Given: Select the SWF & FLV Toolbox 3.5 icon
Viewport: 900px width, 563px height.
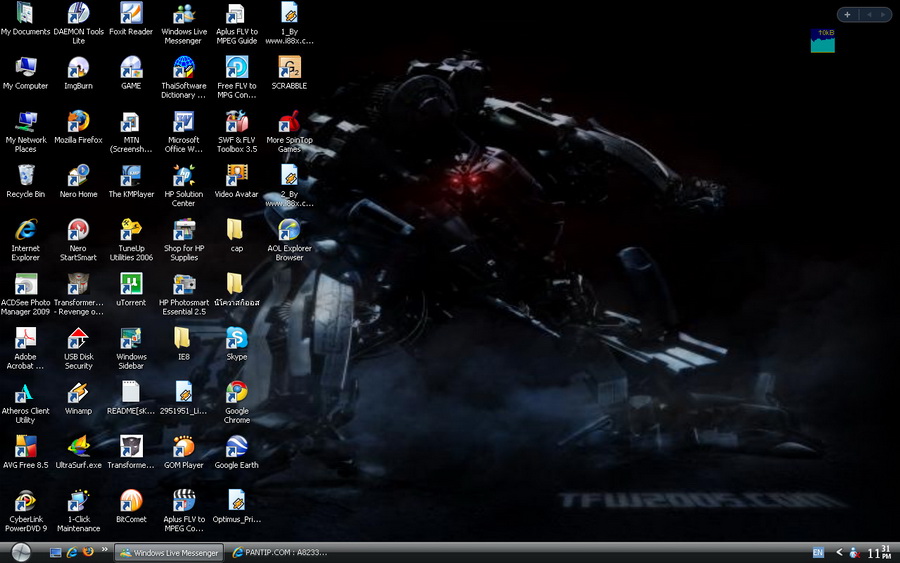Looking at the screenshot, I should 236,121.
